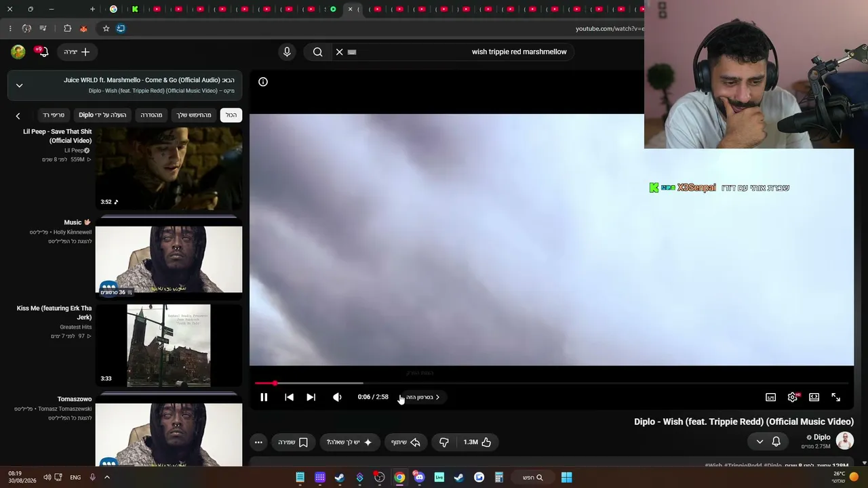The height and width of the screenshot is (488, 868).
Task: Save the video to a playlist
Action: [293, 442]
